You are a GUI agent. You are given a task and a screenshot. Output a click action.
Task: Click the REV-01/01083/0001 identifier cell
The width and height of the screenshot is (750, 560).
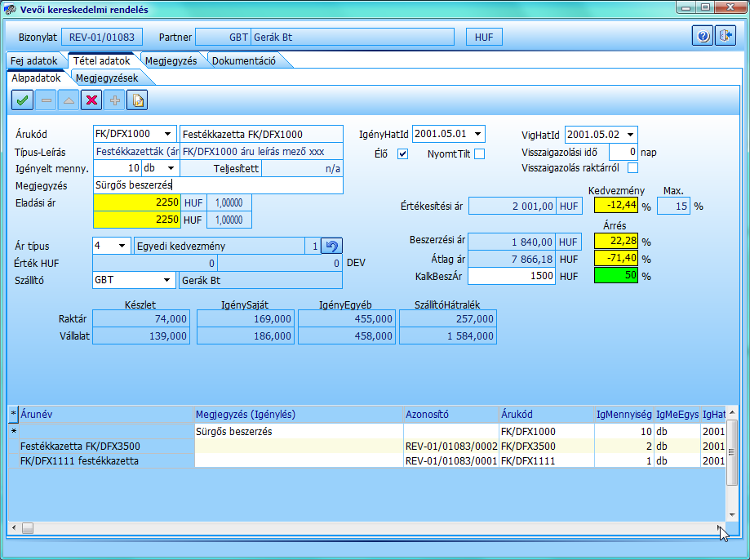point(451,461)
